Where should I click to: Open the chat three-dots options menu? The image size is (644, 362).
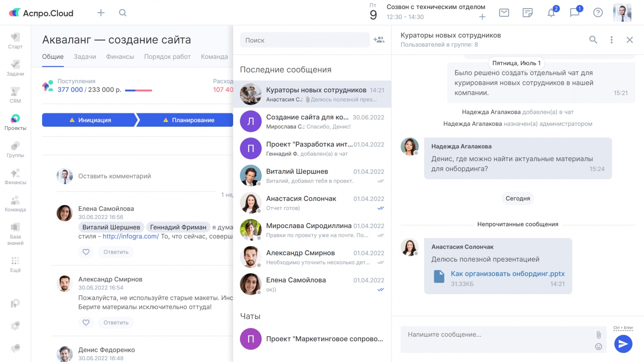(611, 40)
